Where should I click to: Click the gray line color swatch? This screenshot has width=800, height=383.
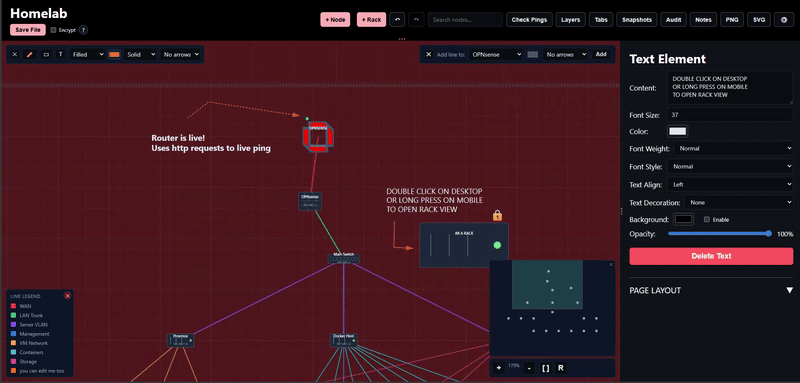tap(533, 54)
